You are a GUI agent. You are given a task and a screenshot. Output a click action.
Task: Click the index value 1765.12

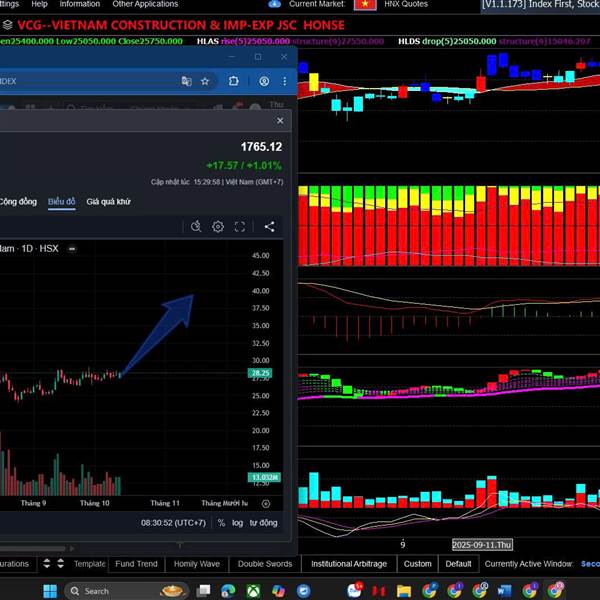[x=261, y=147]
